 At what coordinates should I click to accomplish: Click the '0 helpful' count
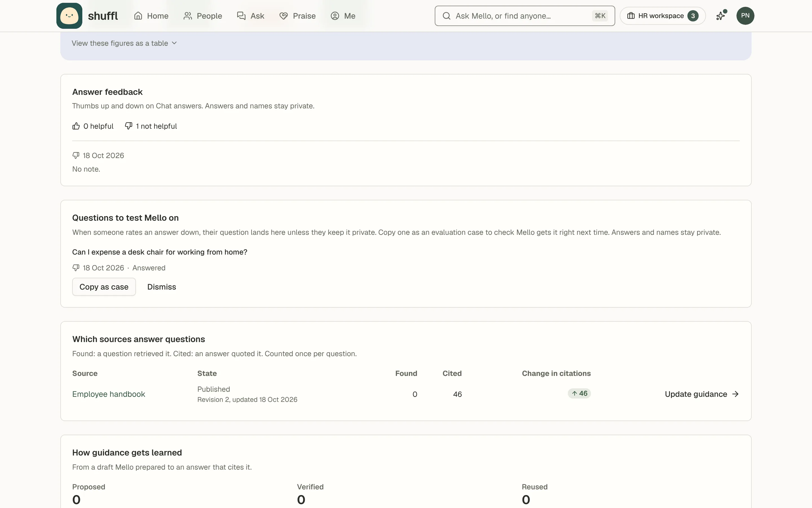tap(98, 126)
